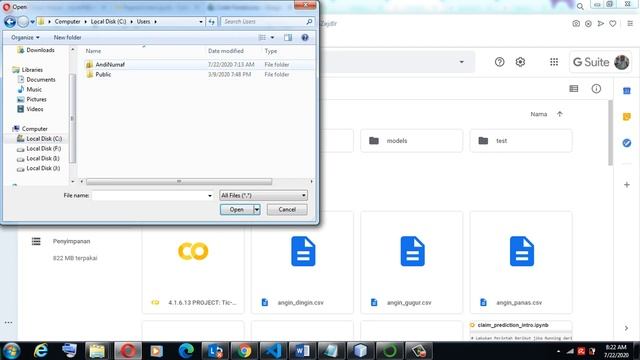Click Users in address breadcrumb
Viewport: 640px width, 360px height.
[143, 22]
